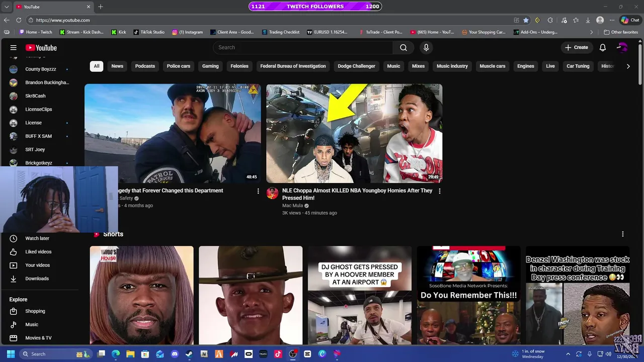
Task: Open the Other favorites folder
Action: (621, 32)
